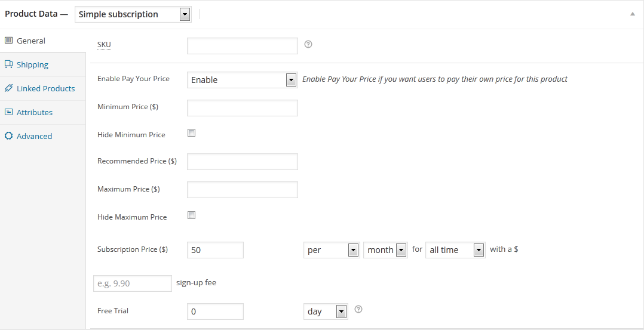This screenshot has width=644, height=330.
Task: Open the all time subscription length dropdown
Action: tap(456, 250)
